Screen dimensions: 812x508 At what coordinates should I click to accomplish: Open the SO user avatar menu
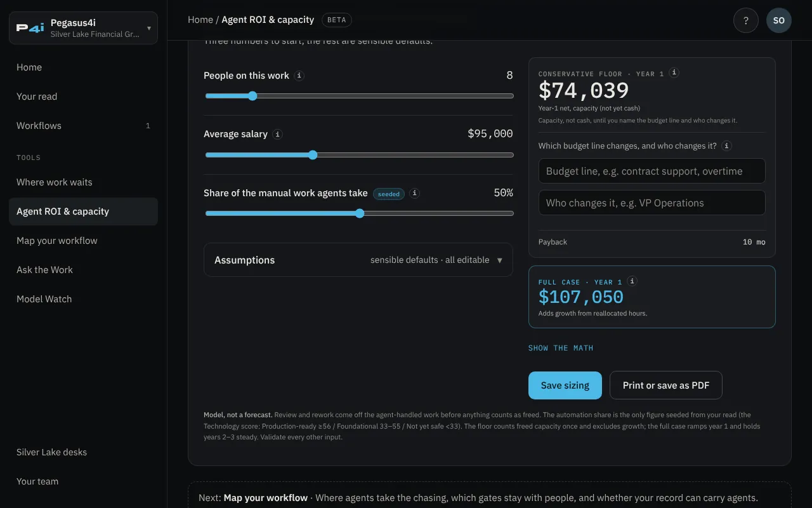click(x=779, y=20)
